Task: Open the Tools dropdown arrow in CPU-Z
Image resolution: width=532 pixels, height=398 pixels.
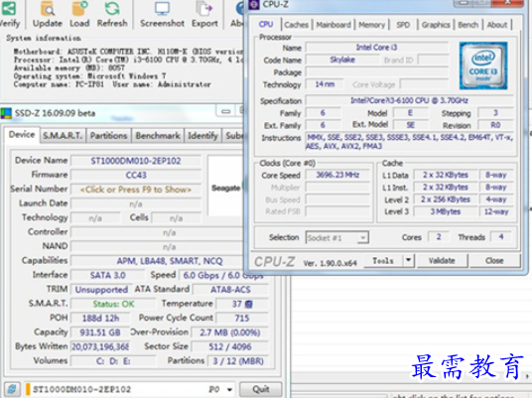Action: [409, 260]
